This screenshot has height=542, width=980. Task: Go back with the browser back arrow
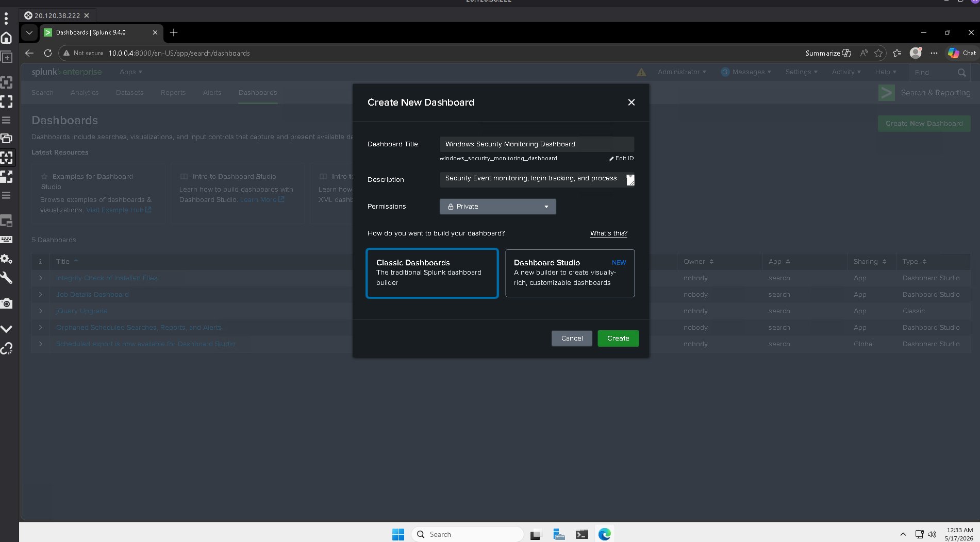pos(29,53)
